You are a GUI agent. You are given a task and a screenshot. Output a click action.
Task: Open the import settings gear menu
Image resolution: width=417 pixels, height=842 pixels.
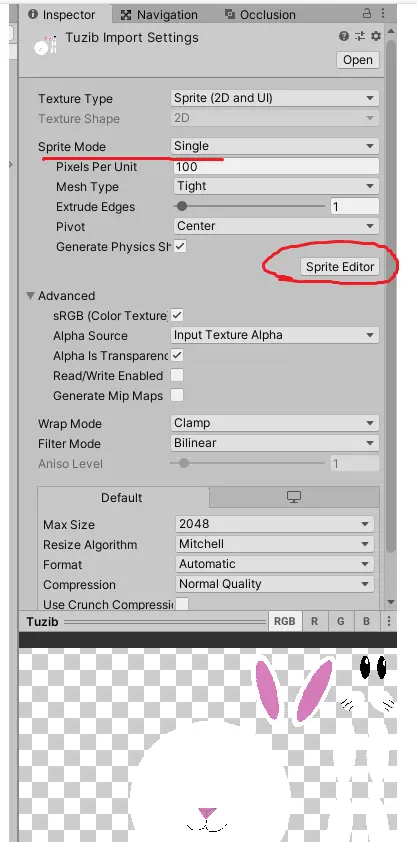click(376, 37)
